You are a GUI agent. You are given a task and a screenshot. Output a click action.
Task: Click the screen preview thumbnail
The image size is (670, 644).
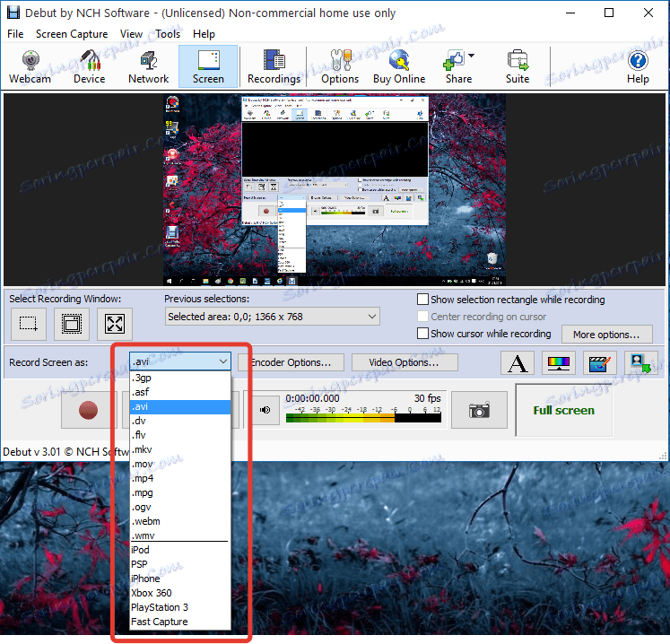[335, 190]
